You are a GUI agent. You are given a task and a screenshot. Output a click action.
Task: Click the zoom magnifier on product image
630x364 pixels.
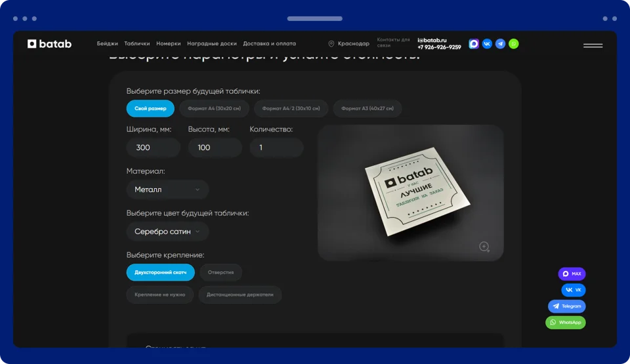(x=484, y=247)
